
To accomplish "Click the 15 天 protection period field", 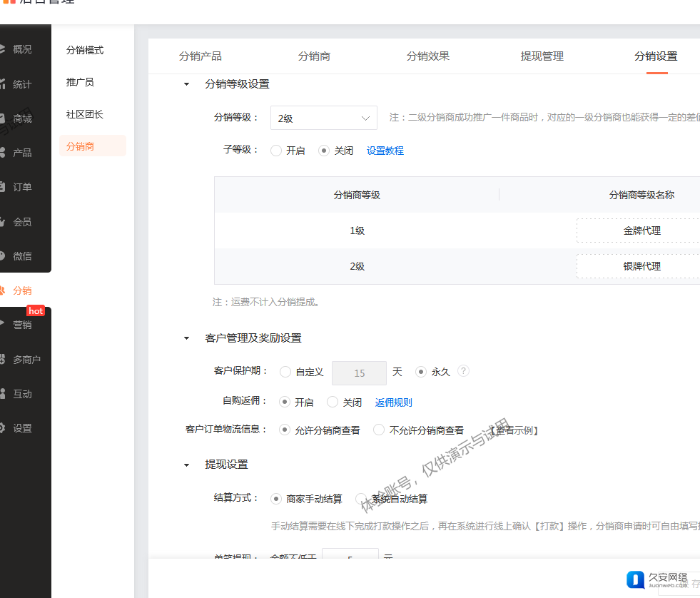I will (359, 373).
